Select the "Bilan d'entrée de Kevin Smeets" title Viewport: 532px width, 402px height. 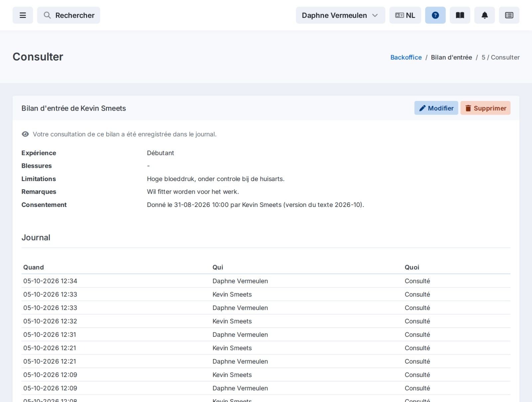(74, 108)
